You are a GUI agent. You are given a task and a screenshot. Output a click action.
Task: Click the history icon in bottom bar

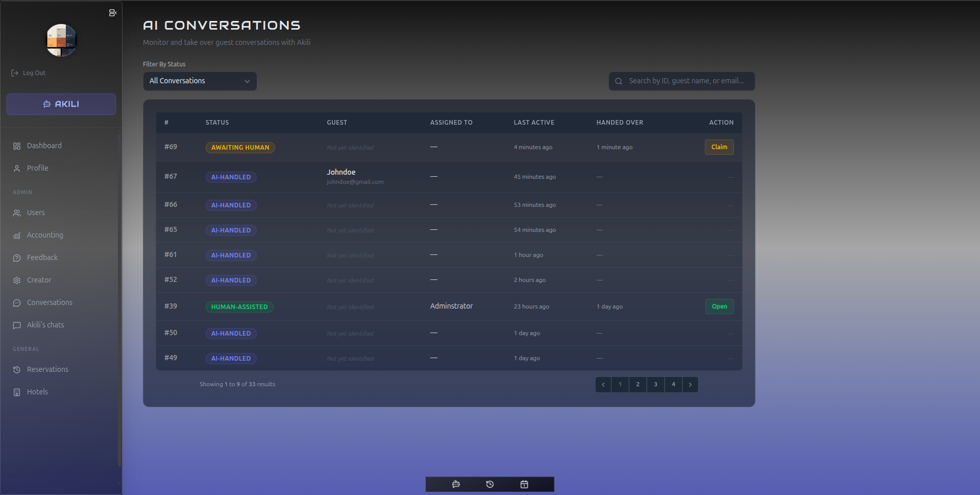coord(490,484)
